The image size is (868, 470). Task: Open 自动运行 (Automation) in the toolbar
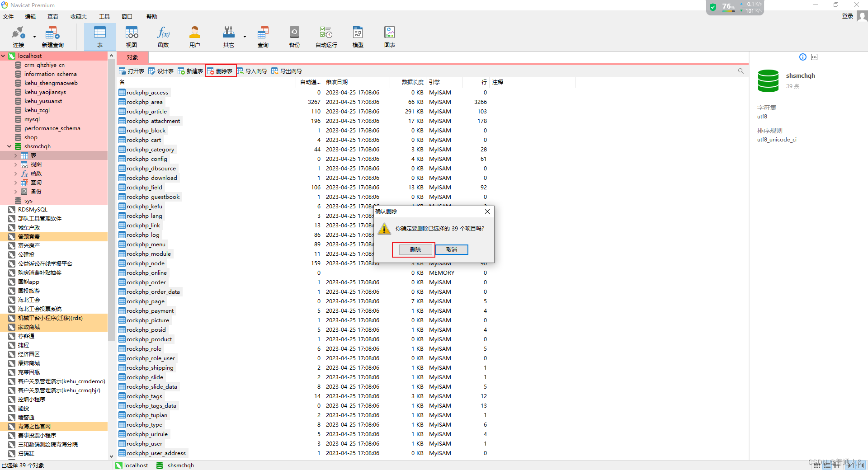click(x=326, y=37)
